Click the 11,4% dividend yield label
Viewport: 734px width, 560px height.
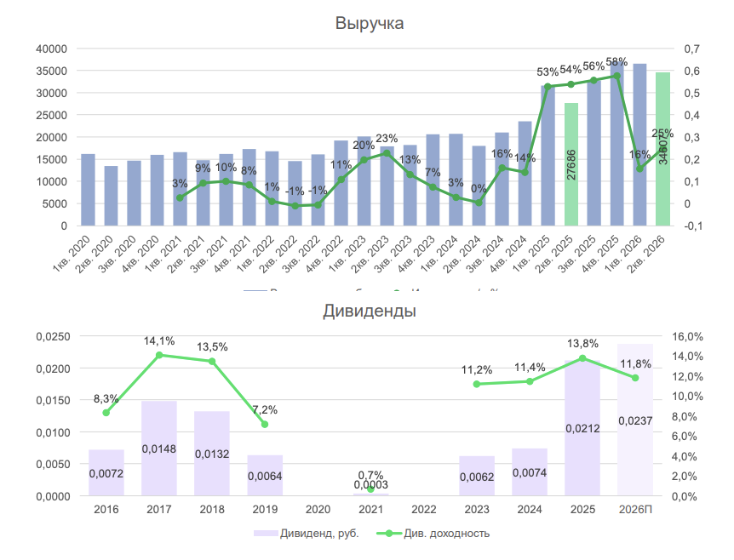point(530,368)
